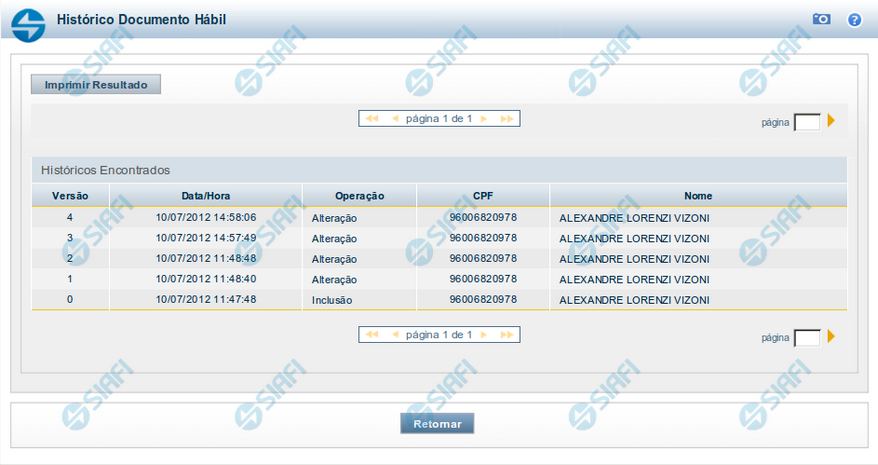Click the Retornar button
This screenshot has width=878, height=465.
pos(437,424)
